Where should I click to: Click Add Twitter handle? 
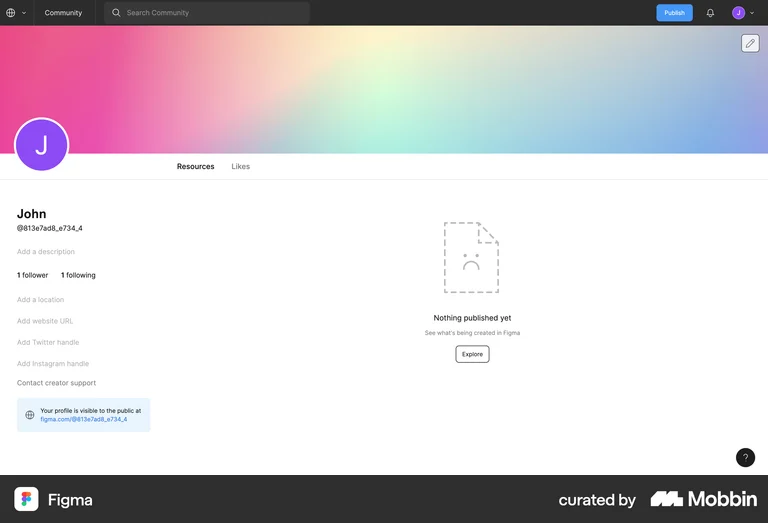click(48, 342)
